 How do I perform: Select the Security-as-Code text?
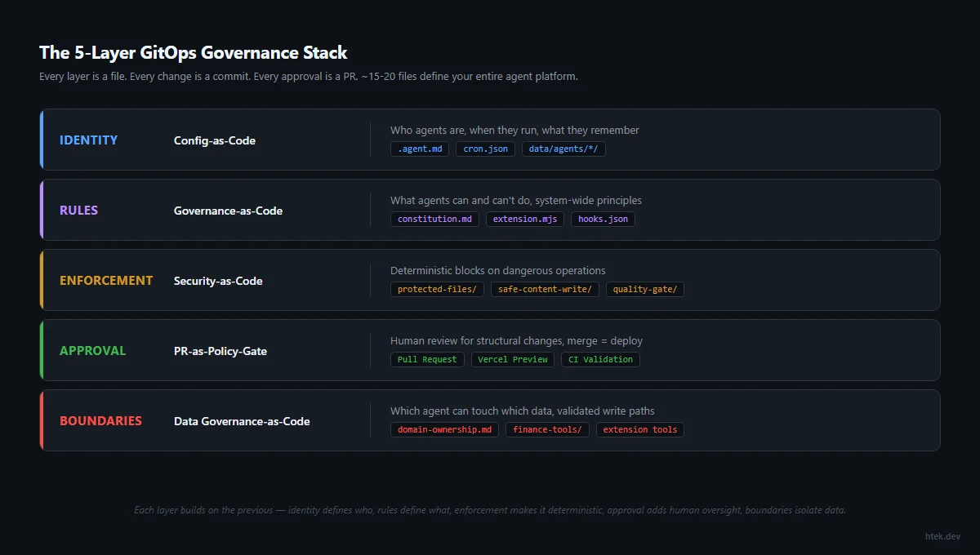(x=218, y=281)
